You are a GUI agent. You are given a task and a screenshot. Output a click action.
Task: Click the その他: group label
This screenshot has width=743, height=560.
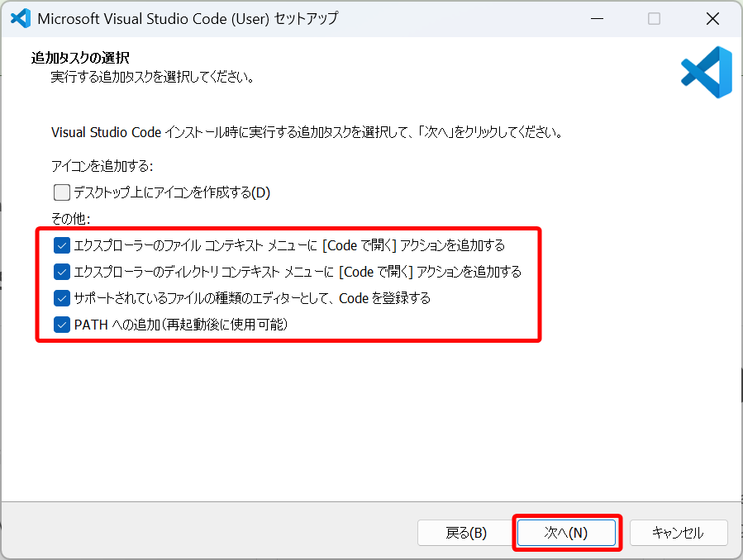click(70, 219)
